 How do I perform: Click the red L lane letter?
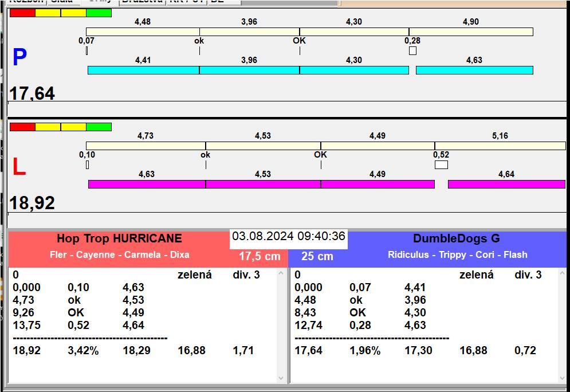(19, 167)
